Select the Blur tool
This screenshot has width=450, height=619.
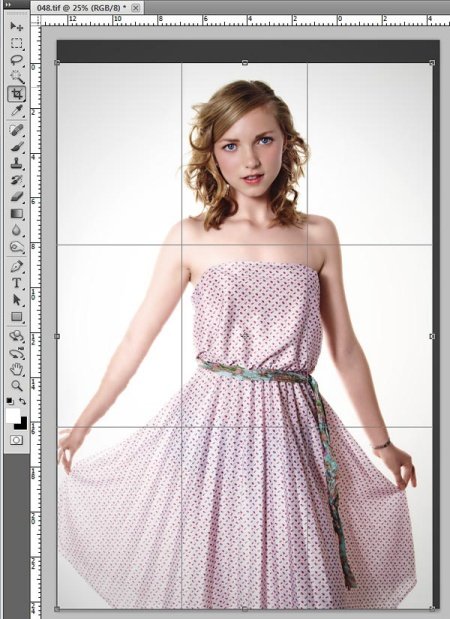tap(17, 230)
